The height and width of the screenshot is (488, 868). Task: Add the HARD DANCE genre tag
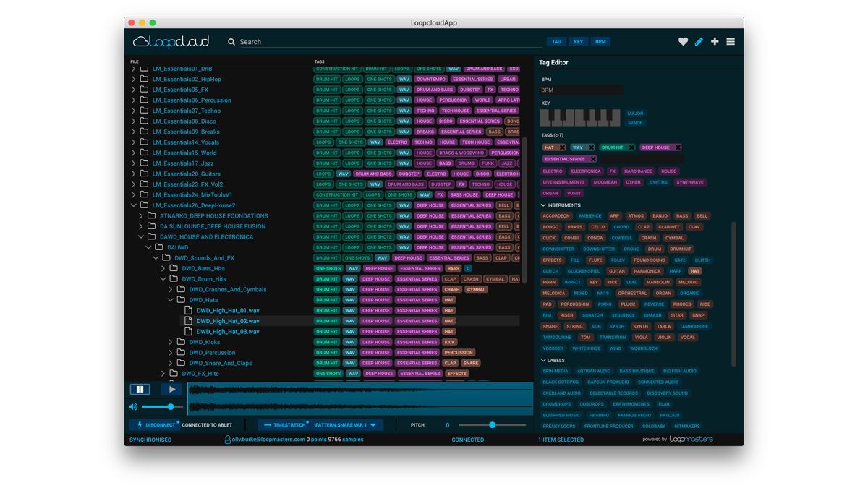[639, 171]
